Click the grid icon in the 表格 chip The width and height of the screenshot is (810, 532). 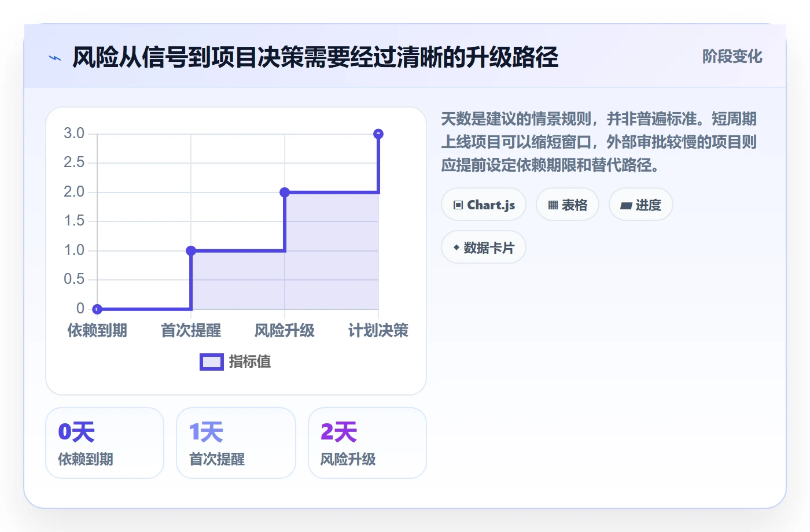[553, 205]
